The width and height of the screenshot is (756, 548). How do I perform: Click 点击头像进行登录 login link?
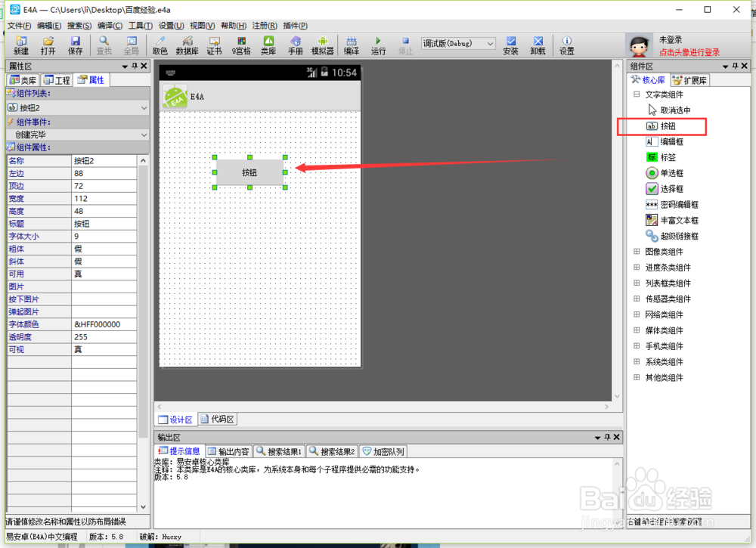click(689, 53)
